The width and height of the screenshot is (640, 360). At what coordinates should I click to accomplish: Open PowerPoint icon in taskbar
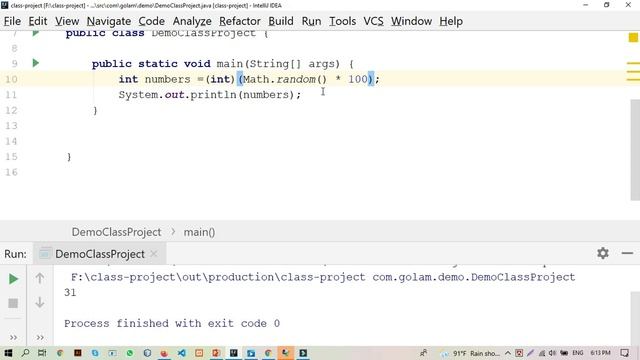pyautogui.click(x=216, y=353)
